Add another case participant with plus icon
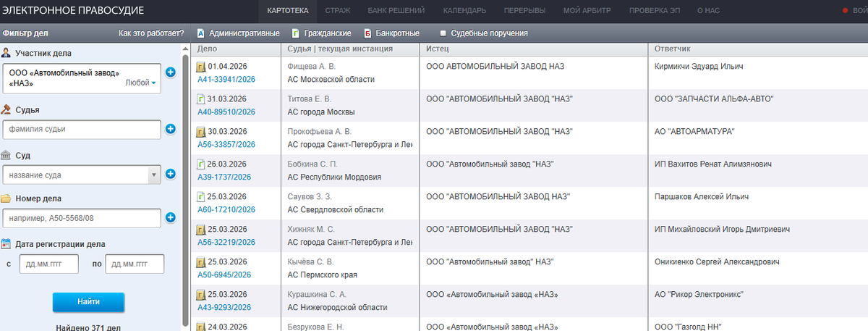Viewport: 868px width, 331px height. [171, 72]
